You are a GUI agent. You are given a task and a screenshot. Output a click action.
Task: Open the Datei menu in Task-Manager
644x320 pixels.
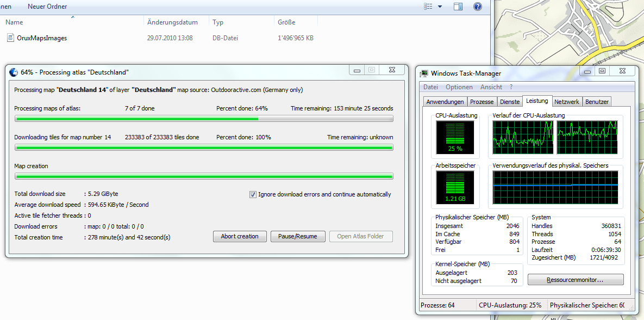(x=430, y=87)
